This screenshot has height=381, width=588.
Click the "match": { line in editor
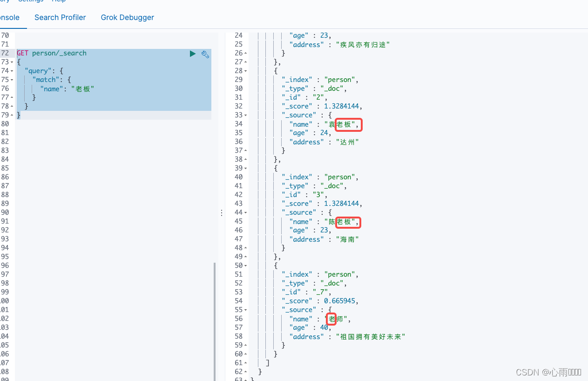(52, 80)
